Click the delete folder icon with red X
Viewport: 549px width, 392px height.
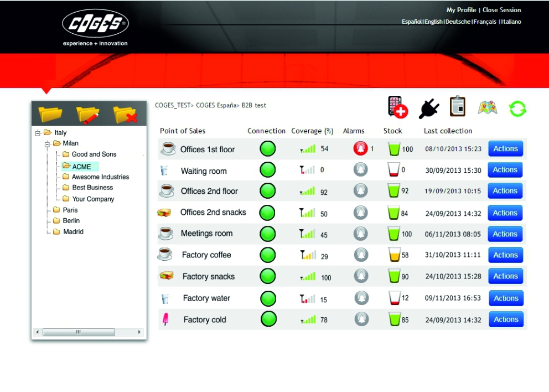tap(125, 114)
